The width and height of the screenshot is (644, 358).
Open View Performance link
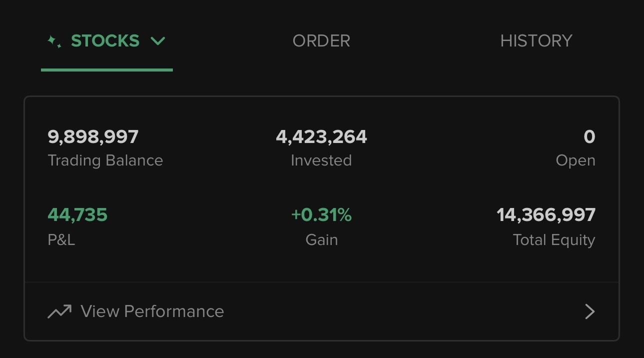pyautogui.click(x=322, y=311)
